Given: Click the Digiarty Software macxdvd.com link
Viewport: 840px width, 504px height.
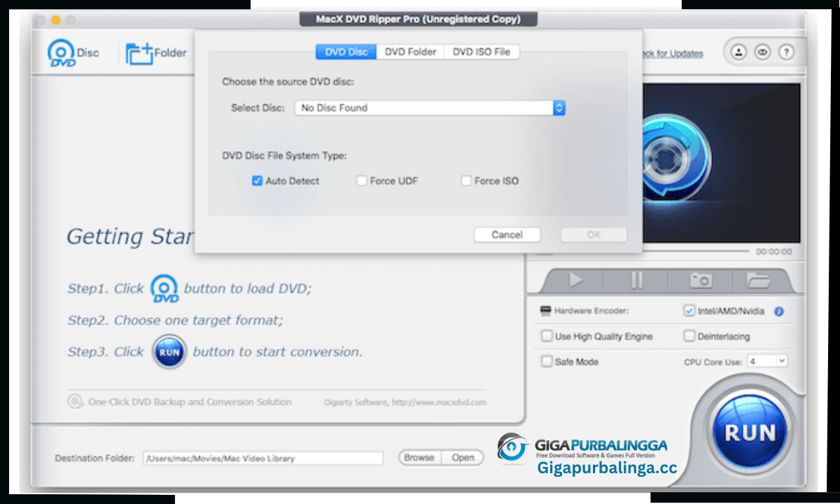Looking at the screenshot, I should 405,402.
